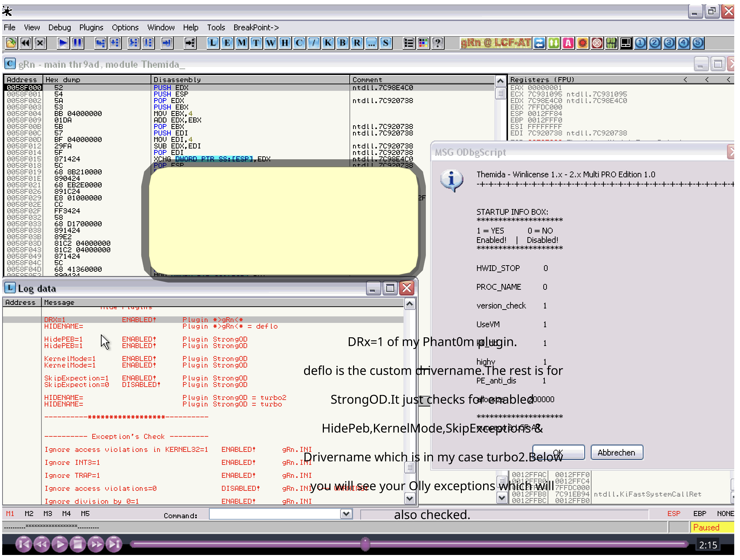
Task: Open the Appearance colors grid icon
Action: (423, 43)
